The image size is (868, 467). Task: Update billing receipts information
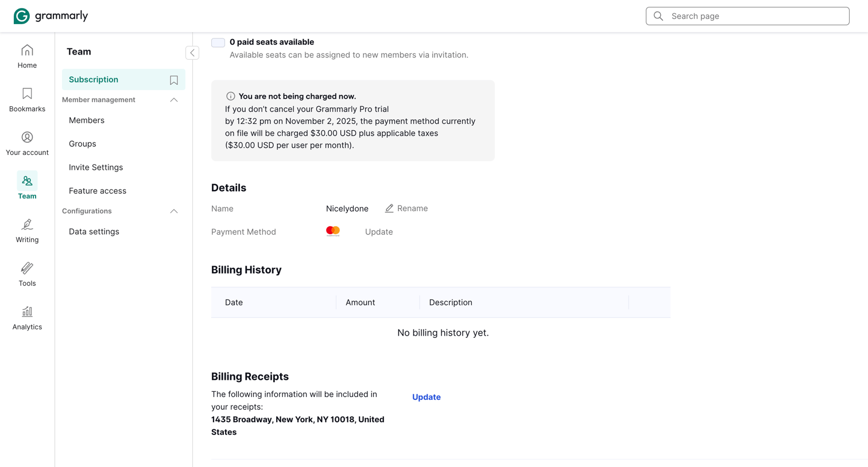click(x=427, y=397)
